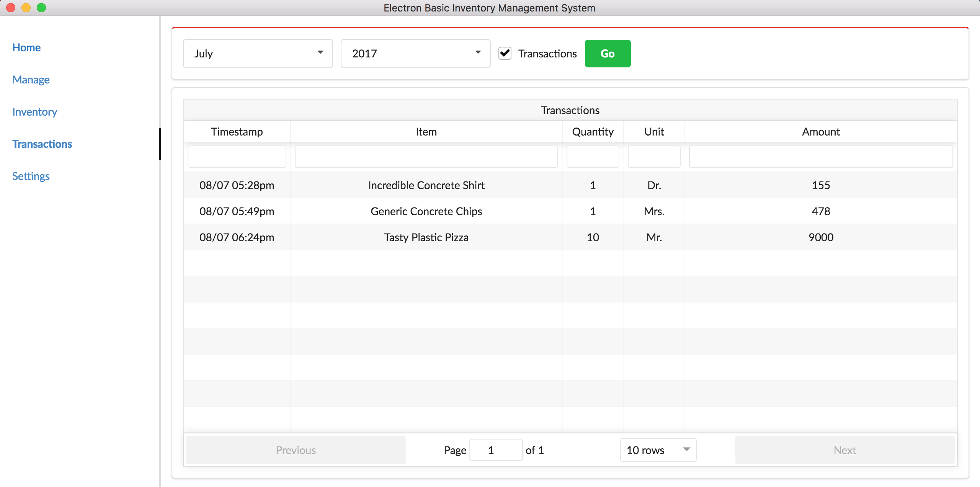Click the green maximize window button
The width and height of the screenshot is (980, 487).
[x=41, y=8]
